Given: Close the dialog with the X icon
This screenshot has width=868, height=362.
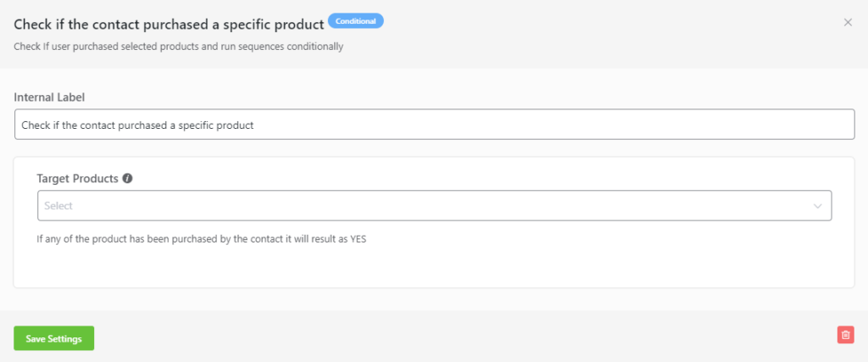Looking at the screenshot, I should tap(848, 23).
